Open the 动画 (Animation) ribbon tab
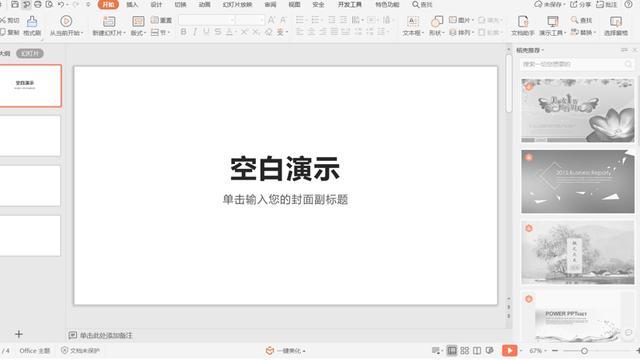This screenshot has width=640, height=360. coord(204,4)
